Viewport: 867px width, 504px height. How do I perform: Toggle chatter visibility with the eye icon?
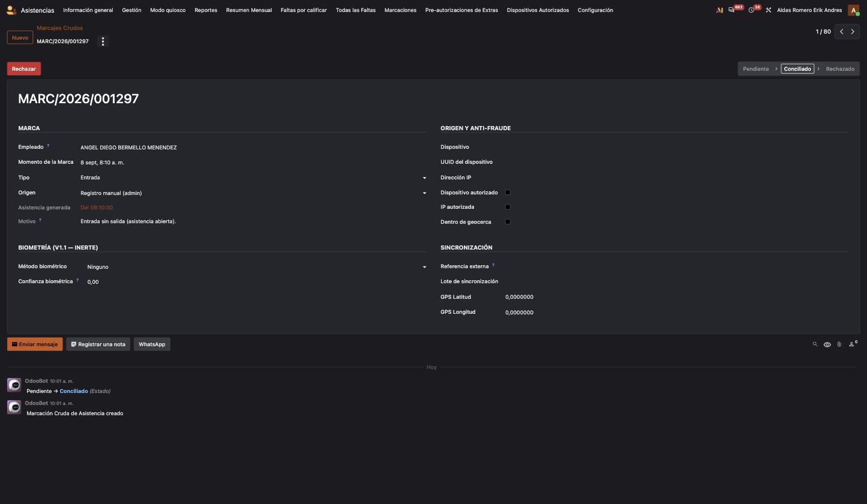[827, 344]
